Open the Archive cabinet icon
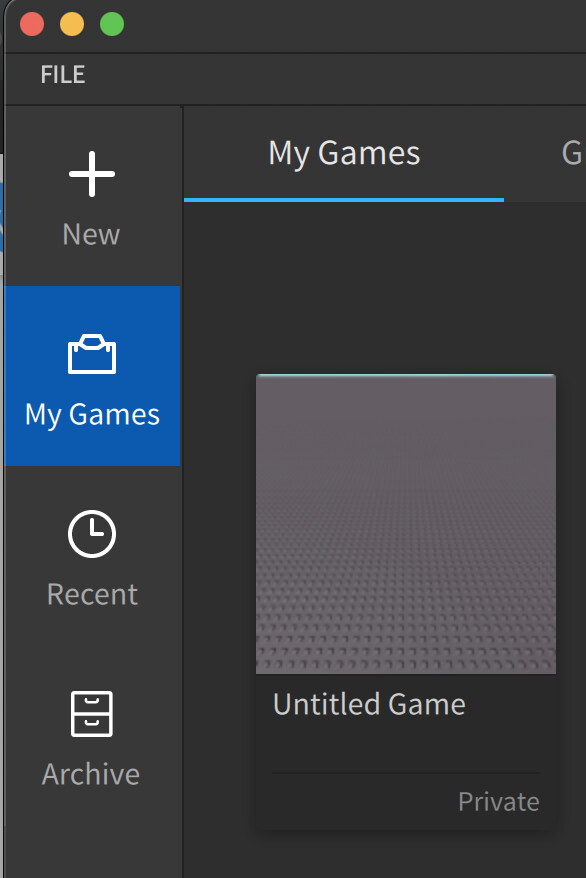This screenshot has width=586, height=878. coord(92,714)
